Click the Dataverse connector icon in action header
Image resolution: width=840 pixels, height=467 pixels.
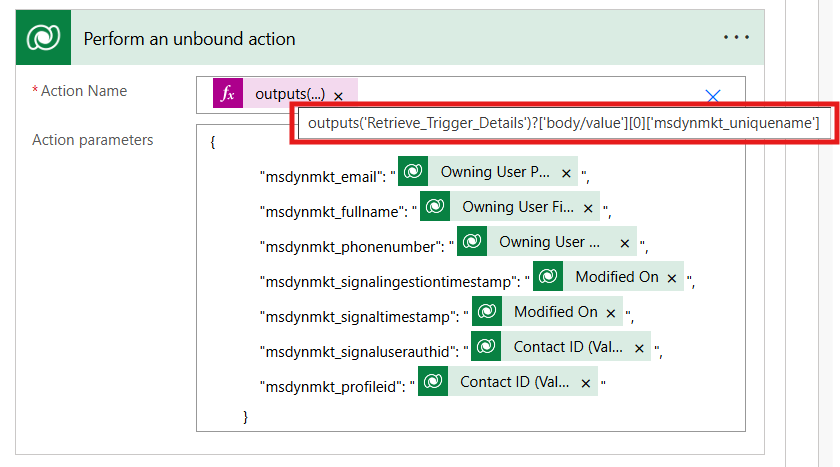pyautogui.click(x=45, y=39)
